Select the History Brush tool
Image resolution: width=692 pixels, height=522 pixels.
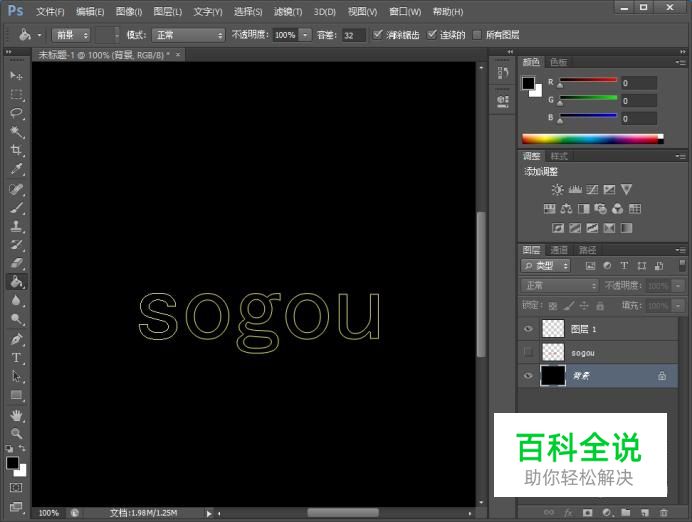16,244
